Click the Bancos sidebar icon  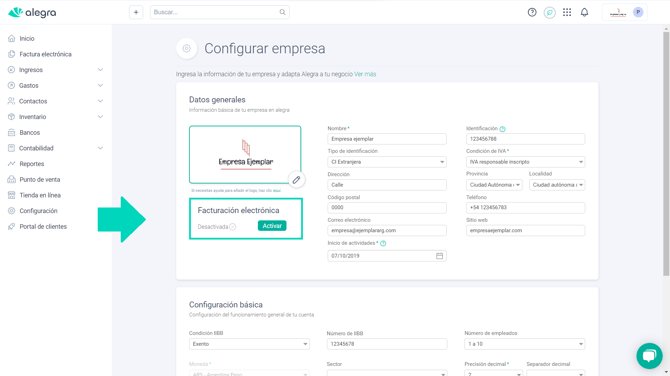(12, 132)
